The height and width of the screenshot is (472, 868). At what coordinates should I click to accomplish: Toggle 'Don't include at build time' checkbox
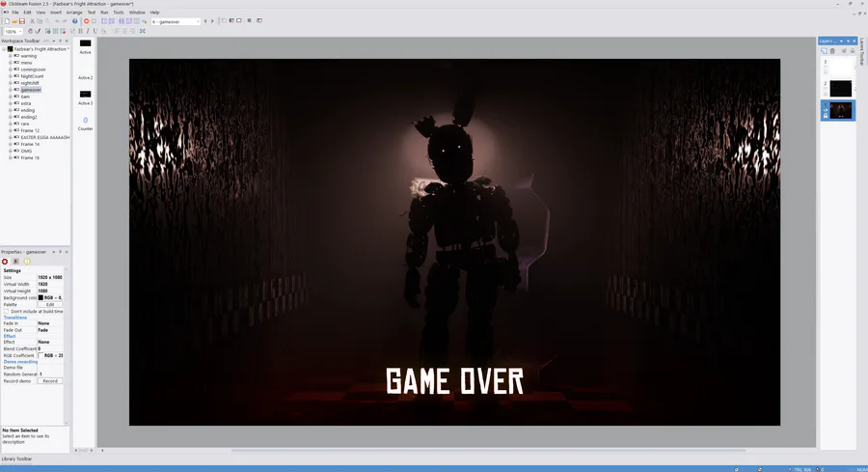tap(6, 312)
